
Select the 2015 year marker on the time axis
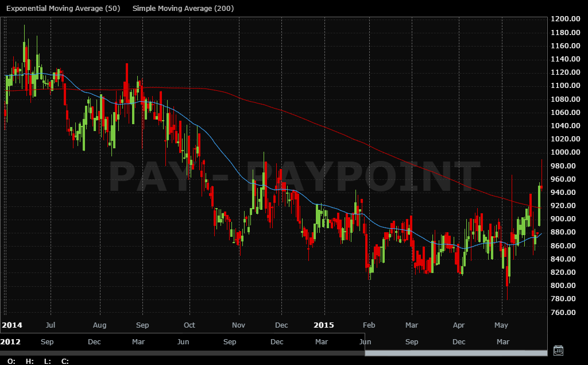tap(324, 325)
